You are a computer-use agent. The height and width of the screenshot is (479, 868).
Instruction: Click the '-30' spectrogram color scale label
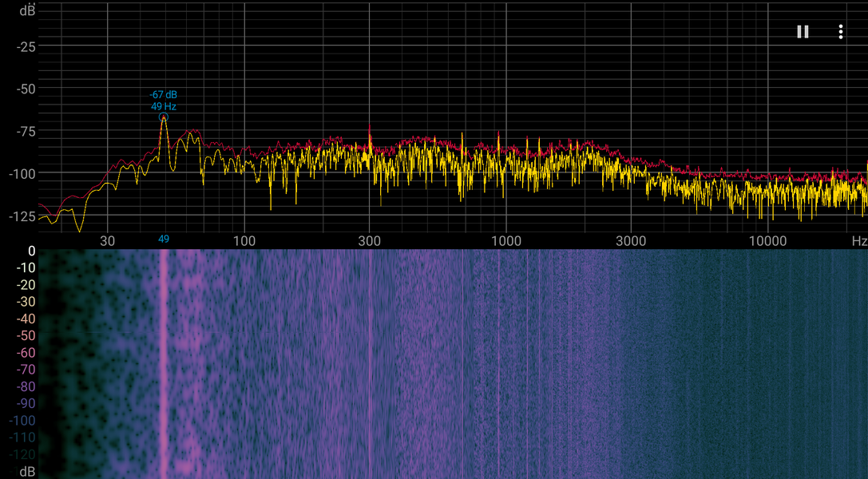(x=25, y=302)
